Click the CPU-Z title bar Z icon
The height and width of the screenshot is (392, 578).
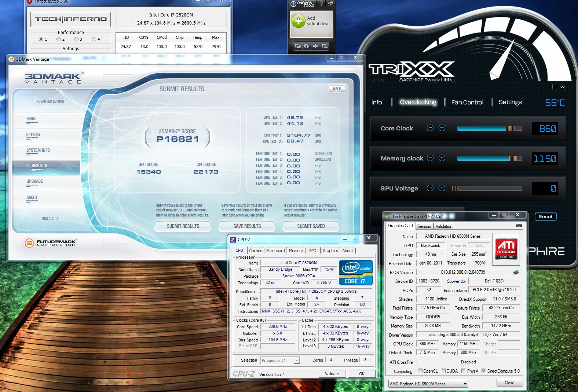click(x=233, y=239)
